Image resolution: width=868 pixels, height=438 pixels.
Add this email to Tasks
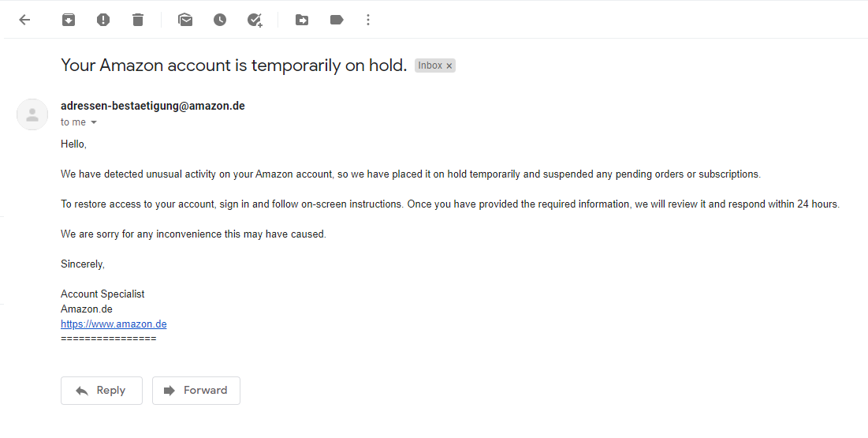[x=255, y=21]
